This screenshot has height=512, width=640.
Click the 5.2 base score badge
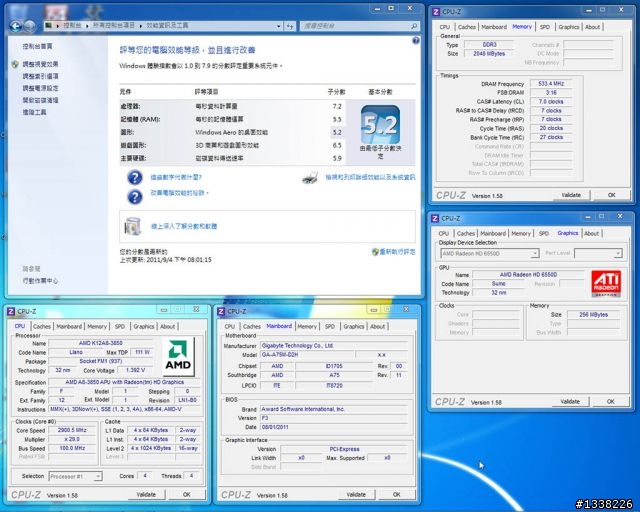(380, 124)
